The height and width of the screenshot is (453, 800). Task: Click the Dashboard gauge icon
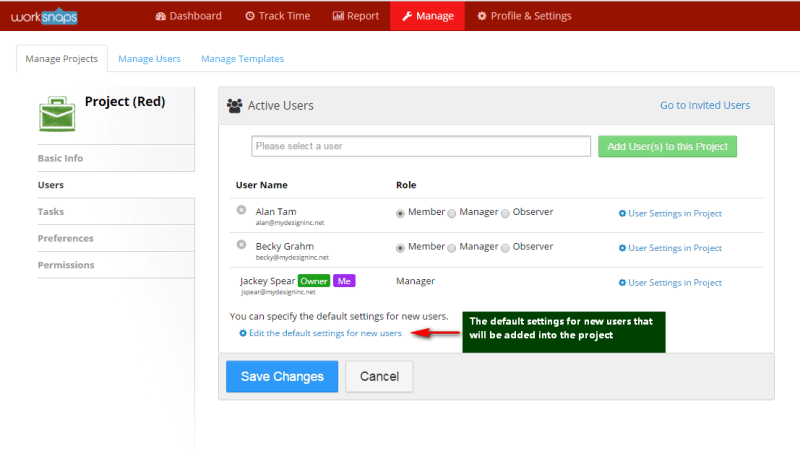pyautogui.click(x=161, y=16)
